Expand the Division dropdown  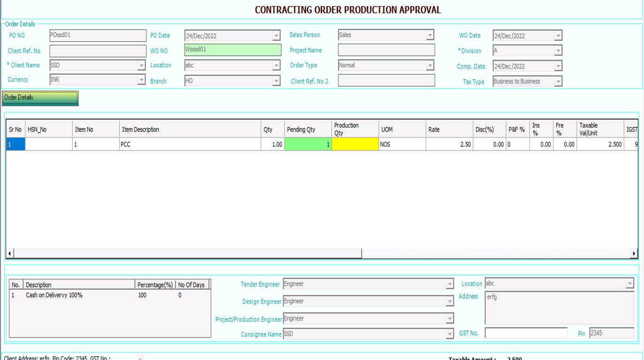(x=558, y=50)
